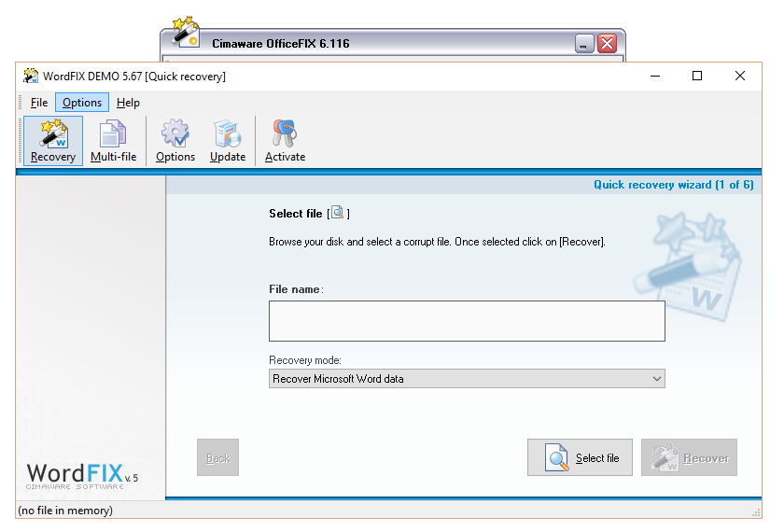Click the 'Cimaware OfficeFIX 6.116' title text

tap(281, 44)
